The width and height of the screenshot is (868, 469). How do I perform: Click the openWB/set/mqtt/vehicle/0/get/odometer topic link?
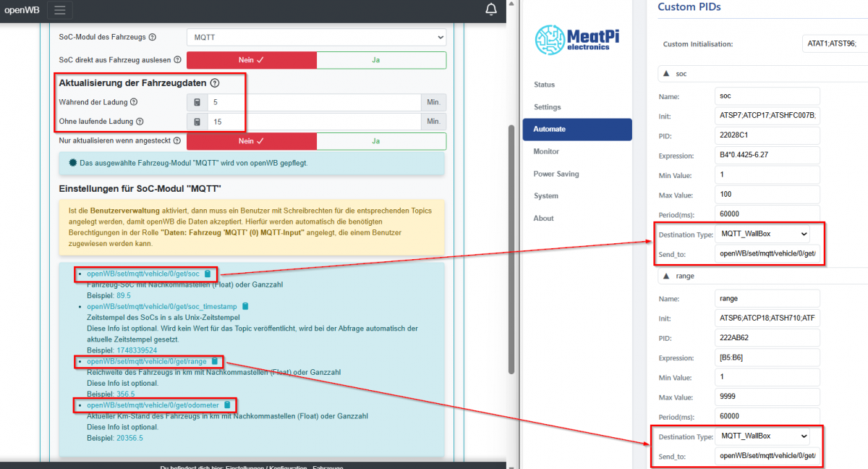pos(153,405)
